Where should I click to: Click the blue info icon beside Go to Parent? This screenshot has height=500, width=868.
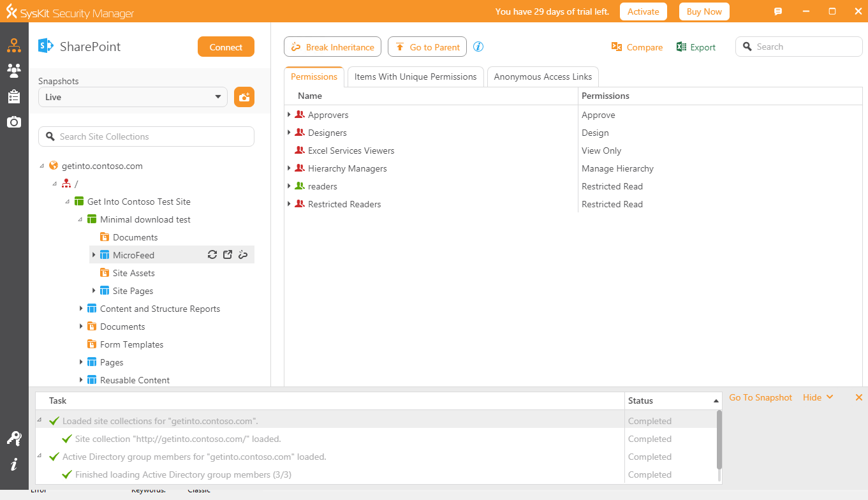click(x=478, y=47)
